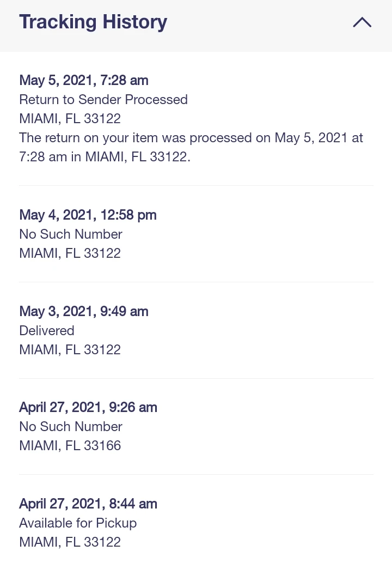Select the April 27, 2021, 8:44 am timestamp

(x=88, y=504)
